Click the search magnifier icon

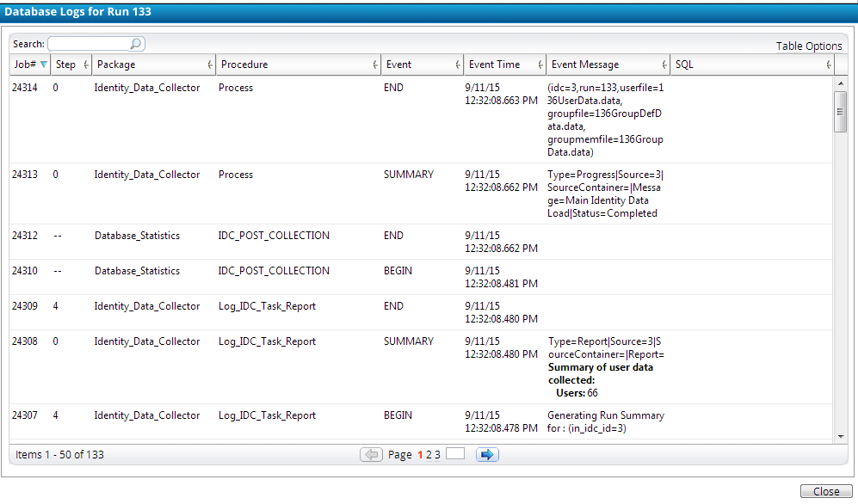coord(136,43)
